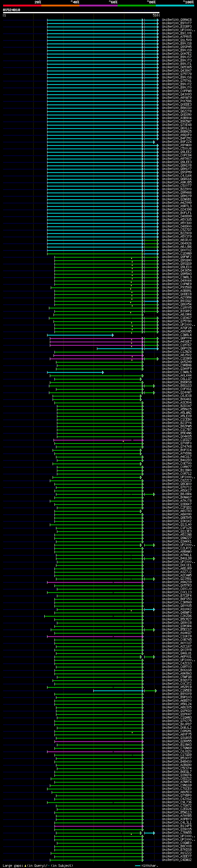The image size is (197, 868).
Task: Click the short cyan bar for UniRef100_C3W8L4
Action: coord(80,335)
